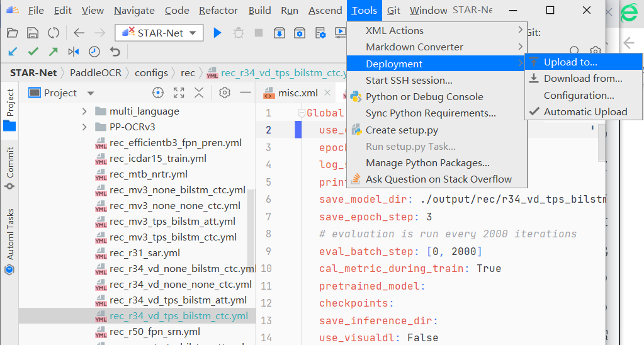
Task: Click the Push arrow icon
Action: coord(54,52)
